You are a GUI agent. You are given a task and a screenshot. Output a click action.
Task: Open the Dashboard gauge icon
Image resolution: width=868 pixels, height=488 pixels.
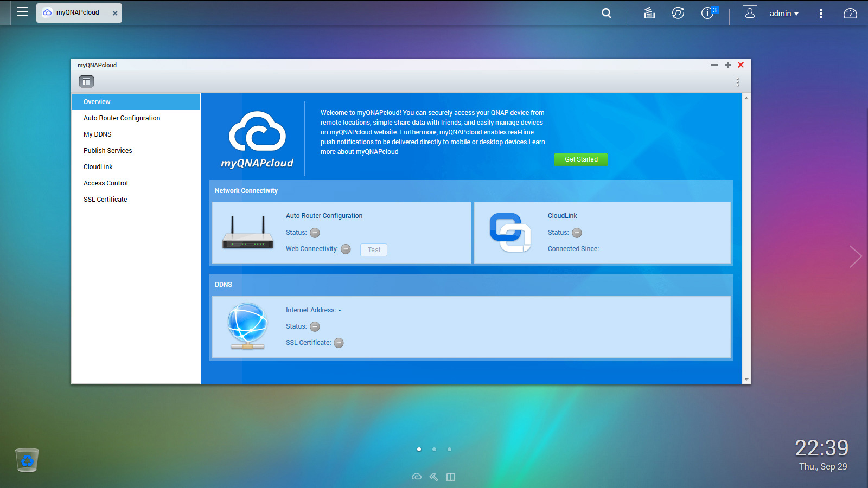tap(850, 14)
